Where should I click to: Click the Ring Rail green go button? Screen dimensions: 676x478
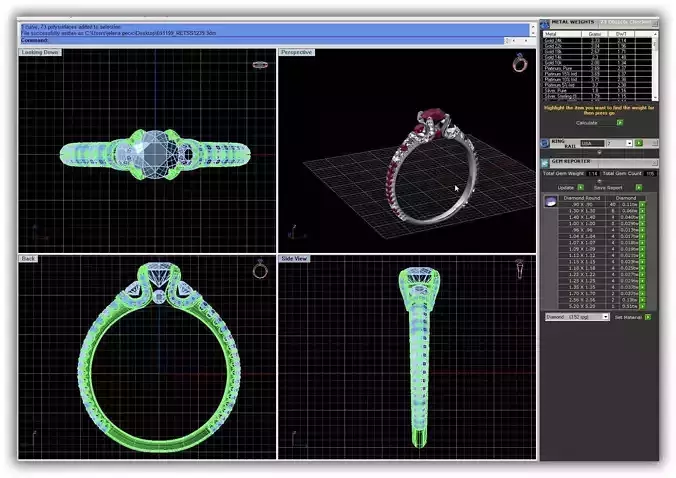point(638,143)
